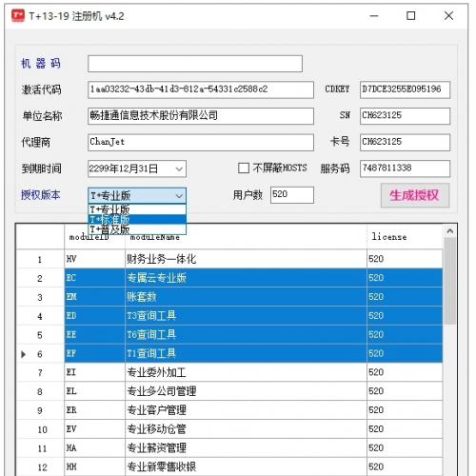The image size is (476, 476).
Task: Pick T+普及版 from the dropdown list
Action: coord(137,229)
